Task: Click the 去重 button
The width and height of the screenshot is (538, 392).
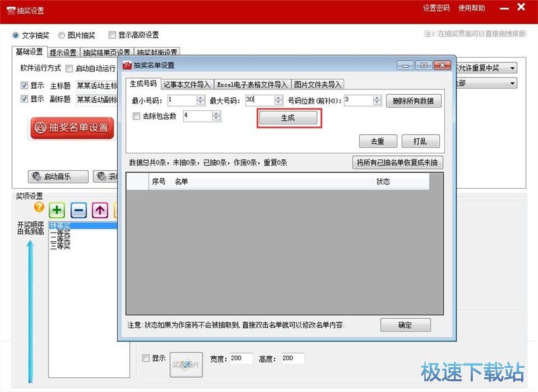Action: (x=378, y=141)
